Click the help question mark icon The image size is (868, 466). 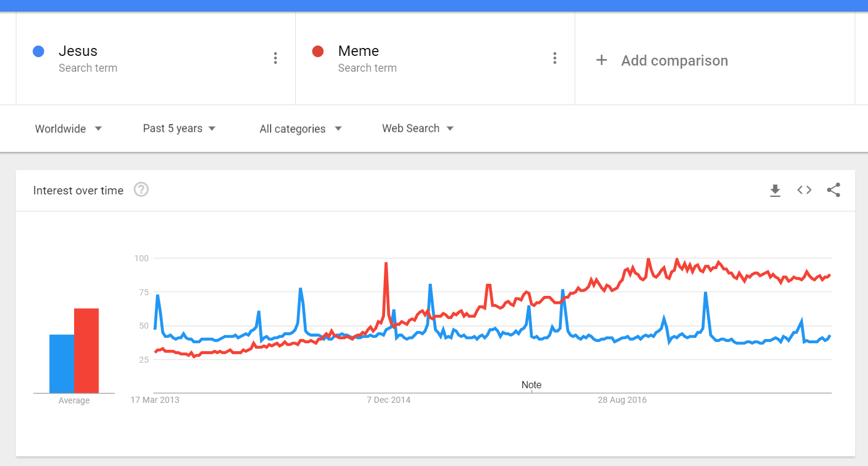(141, 190)
